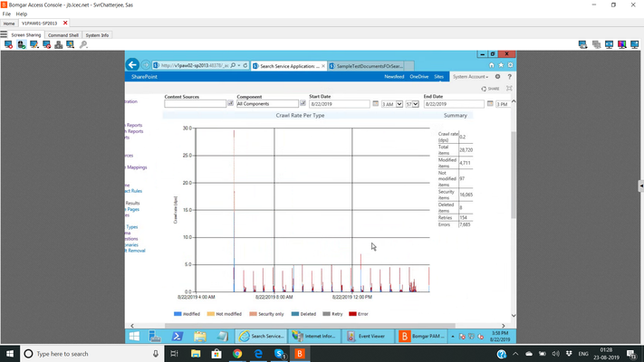Open the IE home icon
Screen dimensions: 644x362
(492, 65)
